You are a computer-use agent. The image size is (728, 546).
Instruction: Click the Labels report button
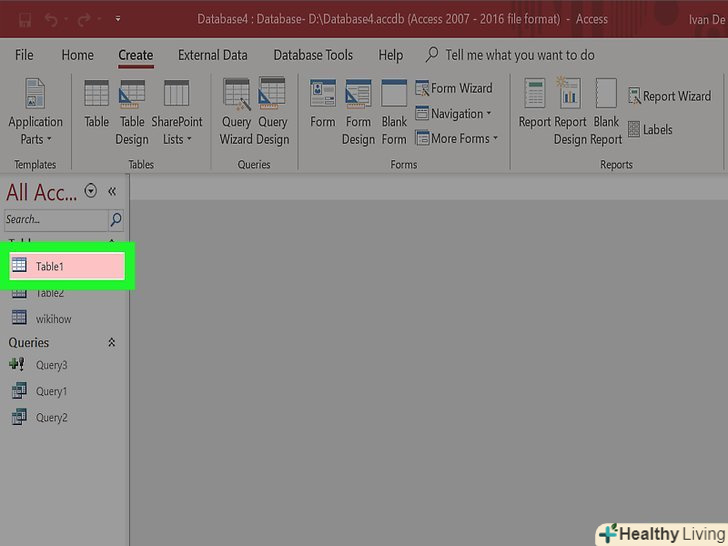650,130
